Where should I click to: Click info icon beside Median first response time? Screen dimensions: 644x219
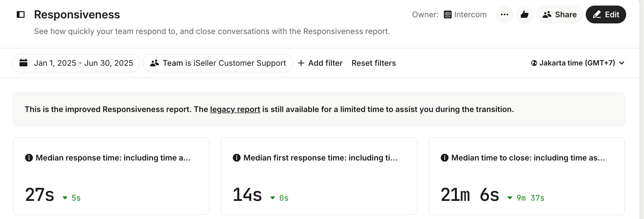pyautogui.click(x=237, y=158)
